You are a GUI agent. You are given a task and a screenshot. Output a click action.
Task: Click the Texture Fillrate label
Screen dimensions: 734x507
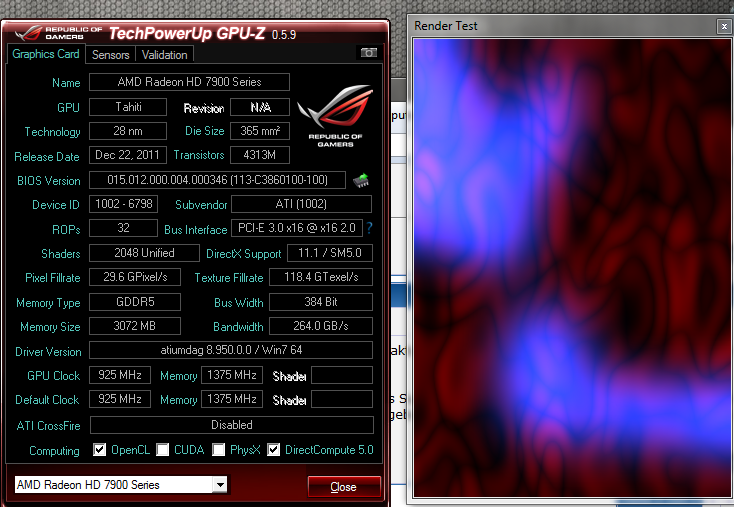229,278
